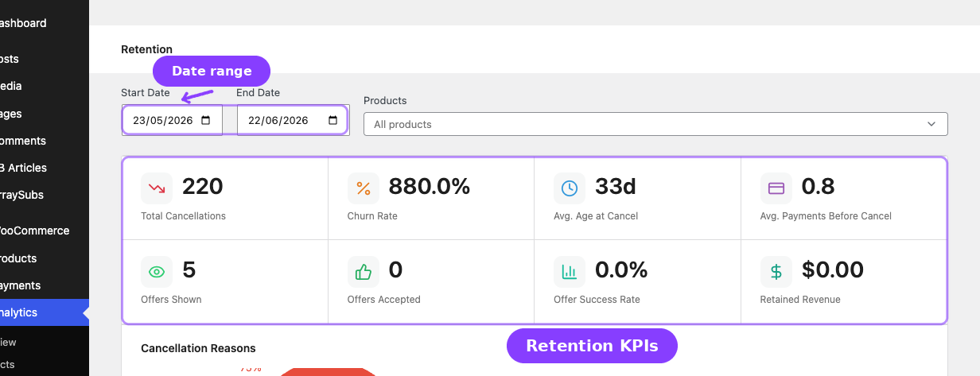Expand the Products dropdown chevron arrow
This screenshot has height=376, width=980.
pyautogui.click(x=932, y=124)
